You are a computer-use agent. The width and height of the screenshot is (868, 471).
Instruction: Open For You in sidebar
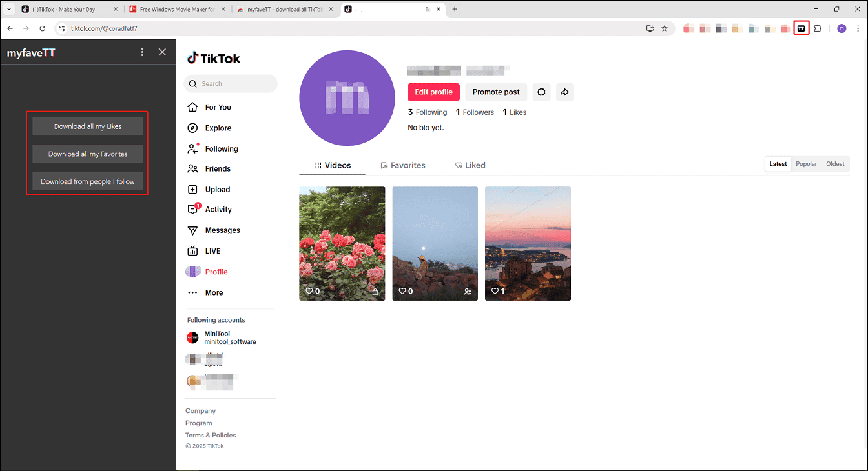pyautogui.click(x=209, y=107)
